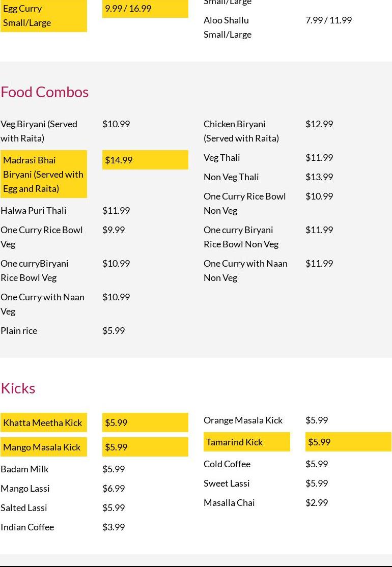Screen dimensions: 392x567
Task: Click the Food Combos section heading
Action: [x=45, y=92]
